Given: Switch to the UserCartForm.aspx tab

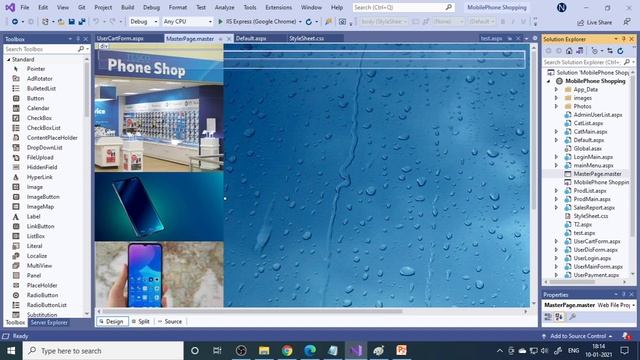Looking at the screenshot, I should [x=120, y=38].
